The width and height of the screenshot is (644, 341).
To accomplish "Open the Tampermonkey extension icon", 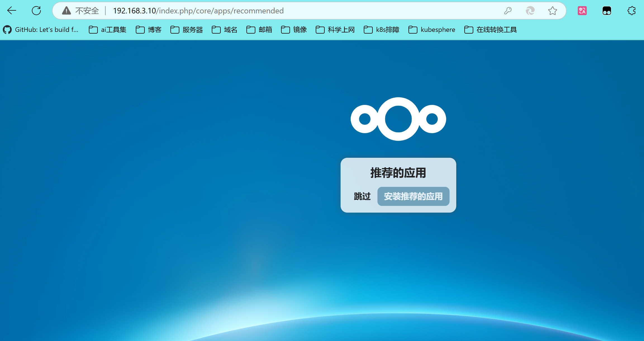I will pyautogui.click(x=607, y=11).
